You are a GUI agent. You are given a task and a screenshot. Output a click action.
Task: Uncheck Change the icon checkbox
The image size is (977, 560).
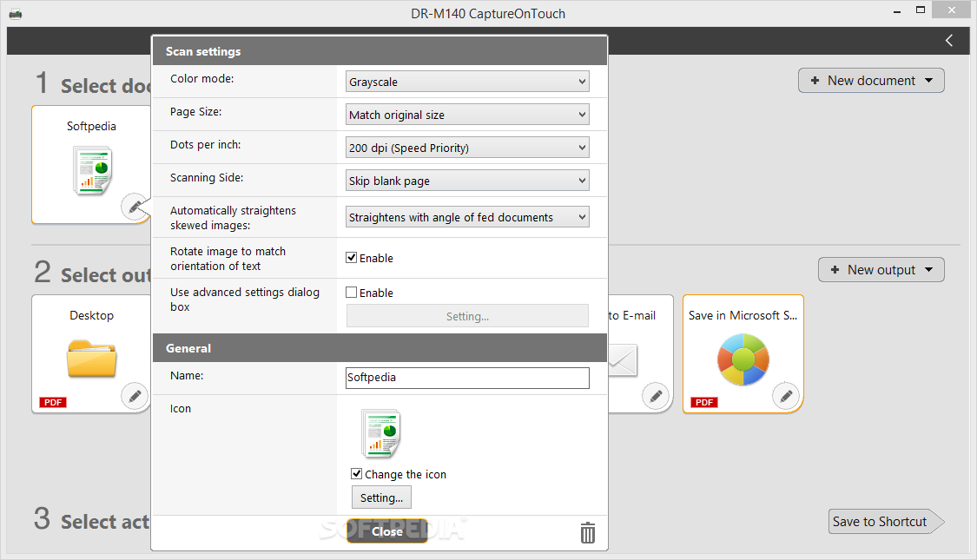356,473
